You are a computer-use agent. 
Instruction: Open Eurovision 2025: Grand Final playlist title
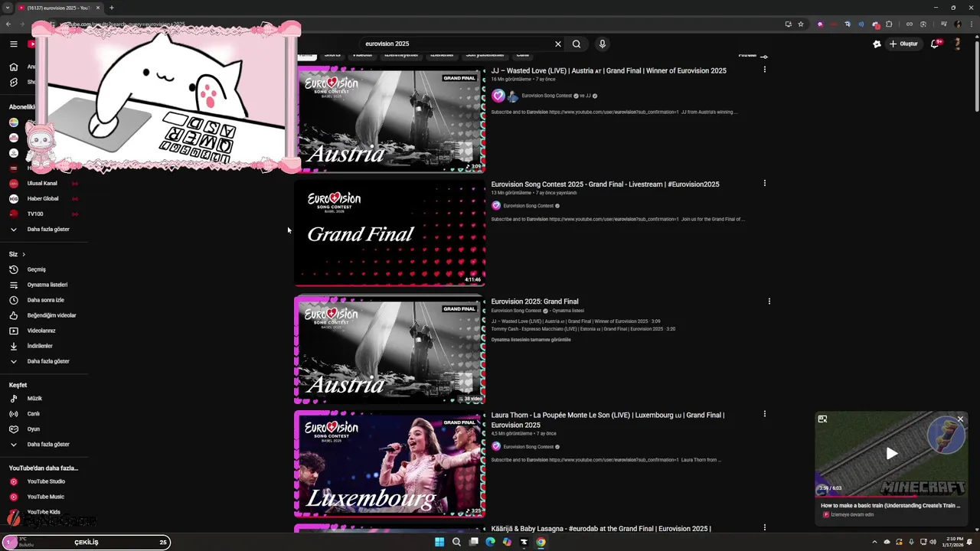pos(534,302)
